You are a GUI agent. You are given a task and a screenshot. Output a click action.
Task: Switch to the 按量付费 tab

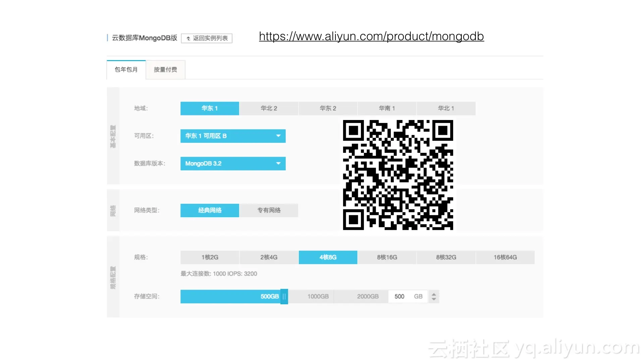(x=165, y=70)
